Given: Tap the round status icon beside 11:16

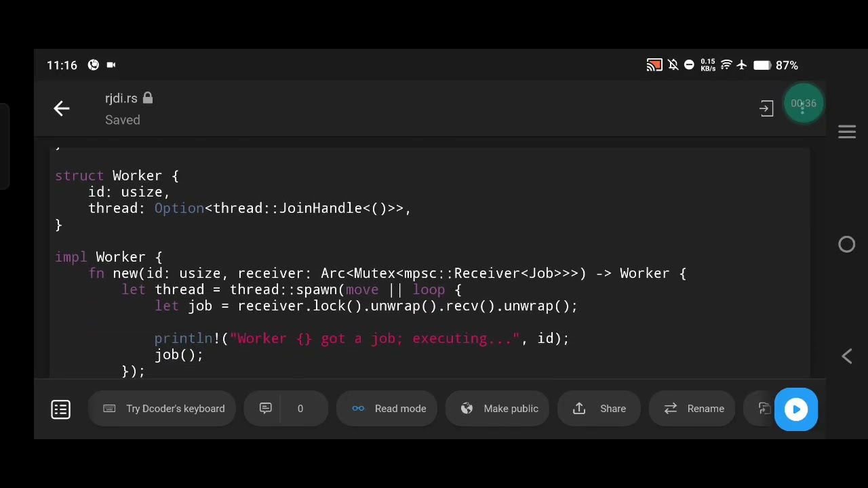Looking at the screenshot, I should 94,65.
